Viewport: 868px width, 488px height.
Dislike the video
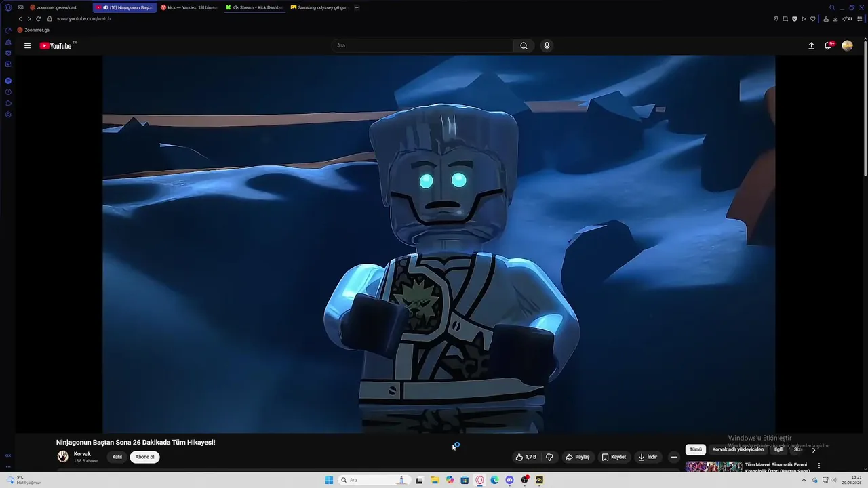point(549,457)
